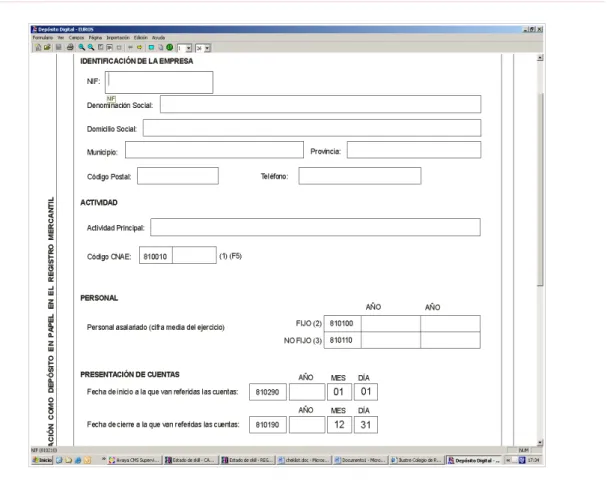Open the Ayuda menu

tap(158, 38)
